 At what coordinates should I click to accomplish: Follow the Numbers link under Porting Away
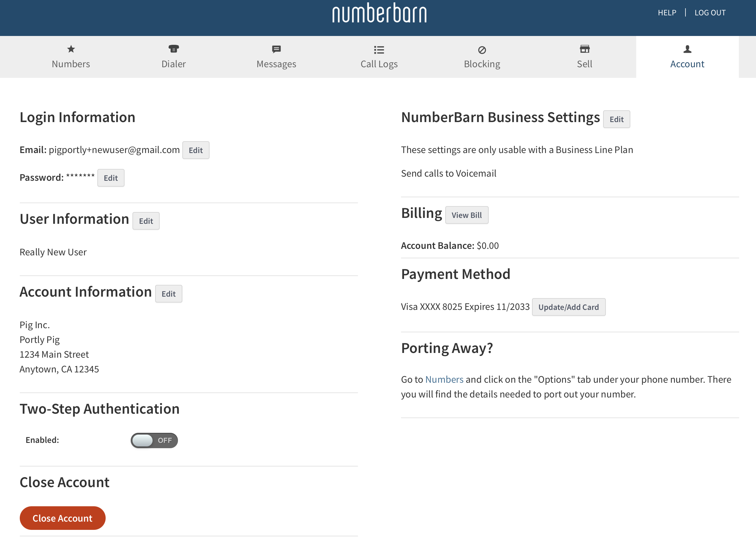(x=444, y=379)
